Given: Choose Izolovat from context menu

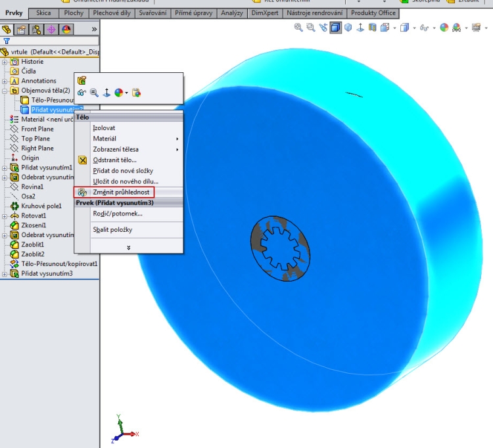Looking at the screenshot, I should (129, 128).
